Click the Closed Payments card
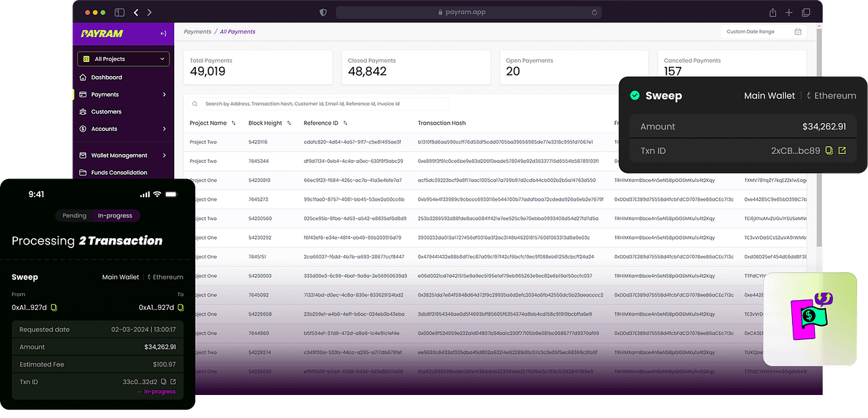Viewport: 868px width, 418px height. click(416, 68)
